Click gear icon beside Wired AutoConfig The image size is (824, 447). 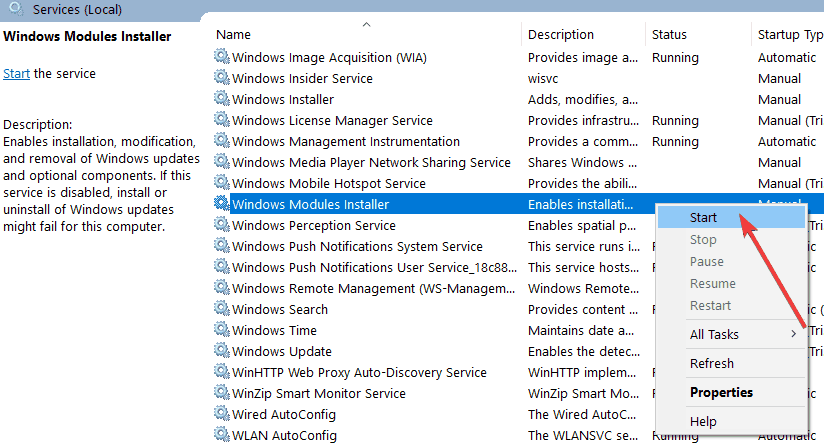pos(222,413)
